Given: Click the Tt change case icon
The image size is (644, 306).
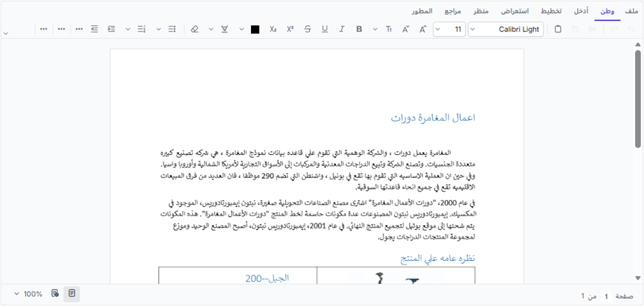Looking at the screenshot, I should click(x=389, y=29).
